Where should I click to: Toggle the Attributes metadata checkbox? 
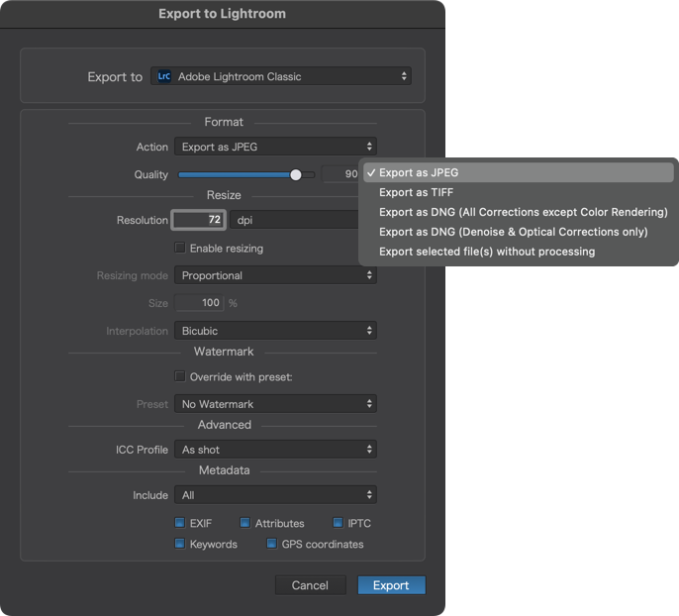click(x=245, y=523)
